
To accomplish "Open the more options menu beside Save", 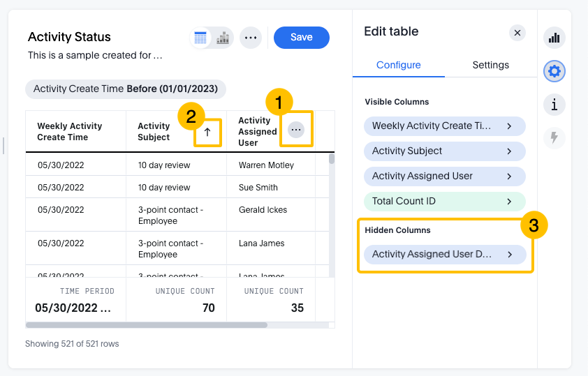I will 251,38.
